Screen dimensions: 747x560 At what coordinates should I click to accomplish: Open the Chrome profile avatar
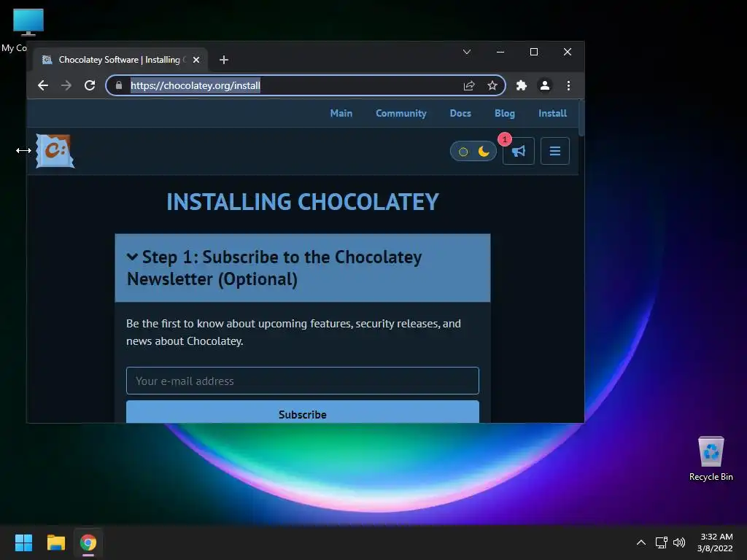click(x=544, y=85)
